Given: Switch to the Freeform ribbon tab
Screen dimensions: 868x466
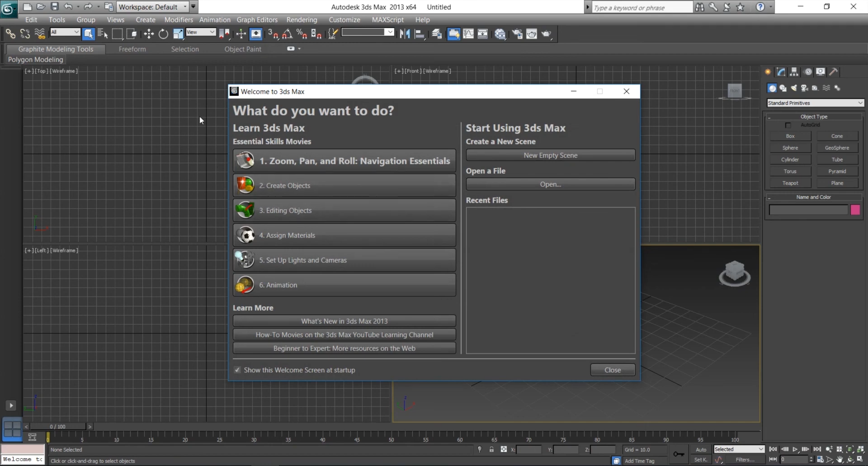Looking at the screenshot, I should [x=132, y=49].
